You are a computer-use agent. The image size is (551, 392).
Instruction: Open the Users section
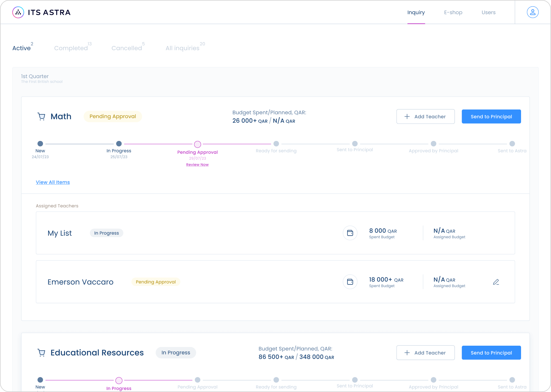coord(489,12)
